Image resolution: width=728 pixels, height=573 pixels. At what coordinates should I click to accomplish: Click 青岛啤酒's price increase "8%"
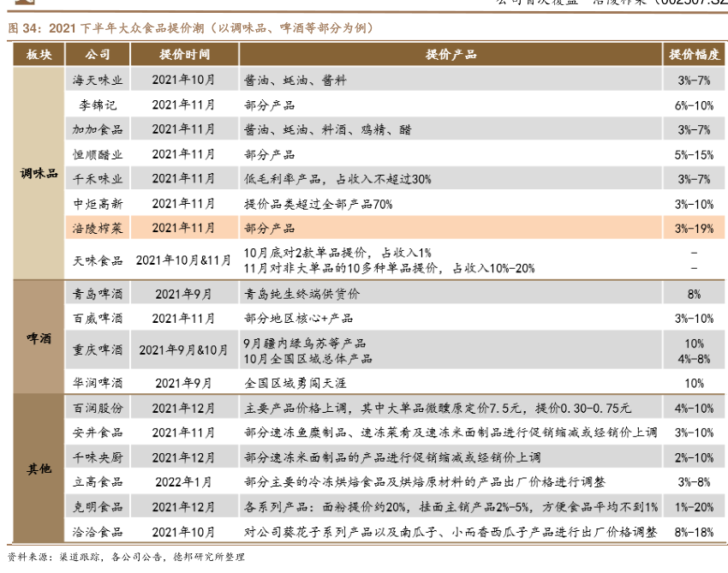point(694,295)
